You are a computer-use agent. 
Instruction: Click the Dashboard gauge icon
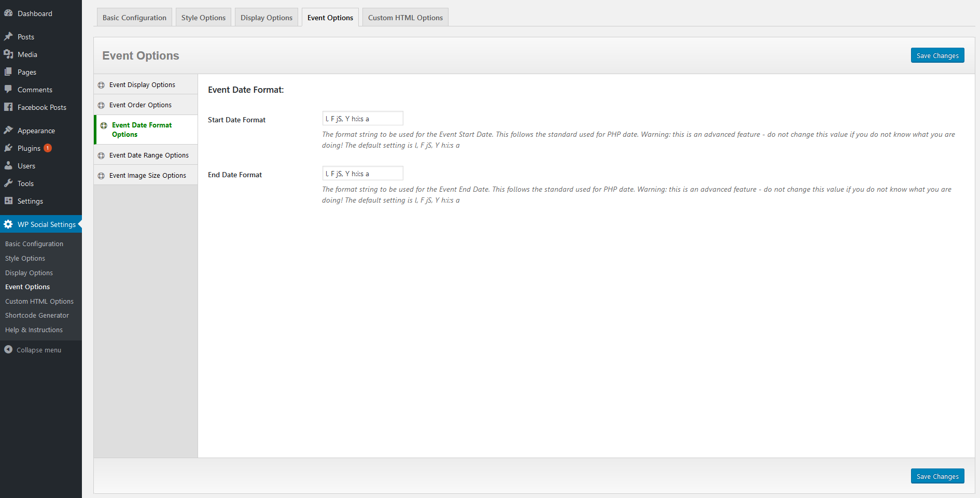[8, 13]
